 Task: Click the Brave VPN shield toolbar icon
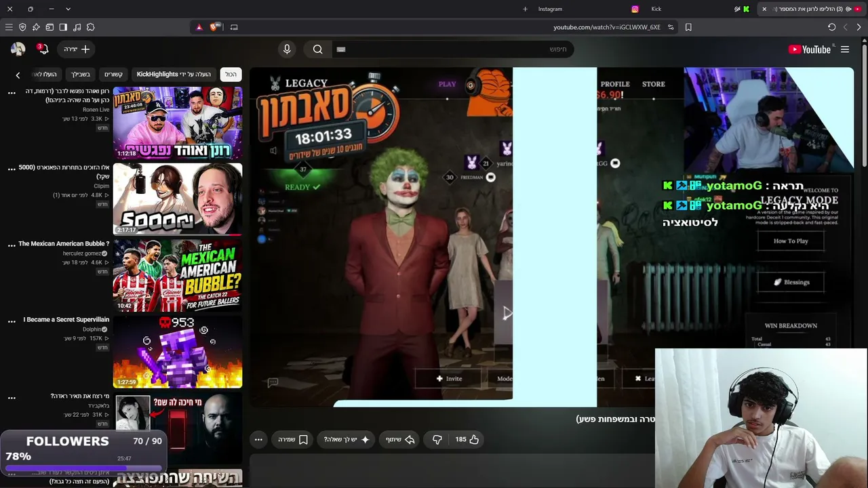22,27
